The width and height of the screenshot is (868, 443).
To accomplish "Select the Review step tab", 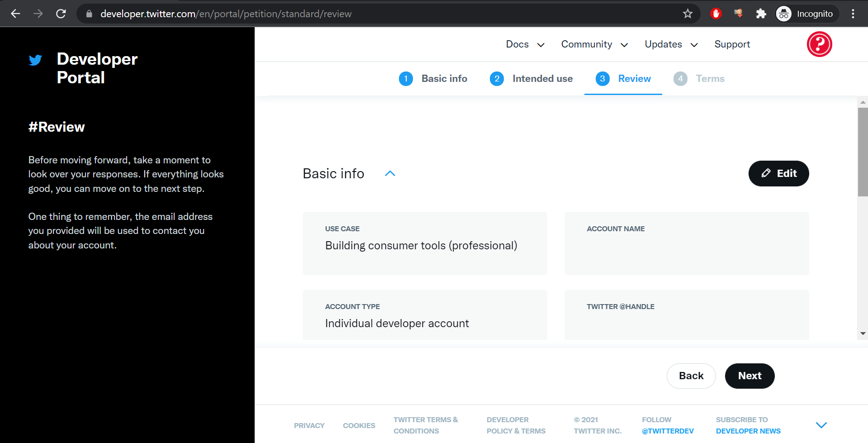I will click(x=623, y=79).
